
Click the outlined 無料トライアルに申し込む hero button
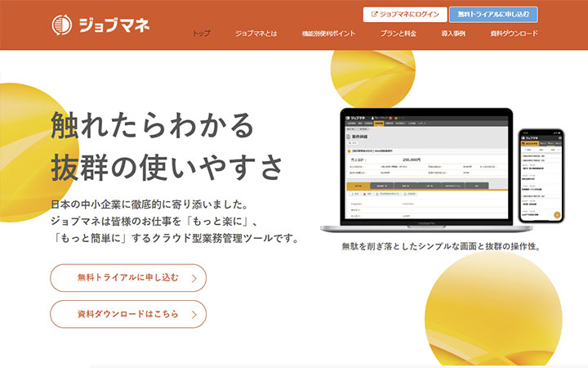click(128, 278)
